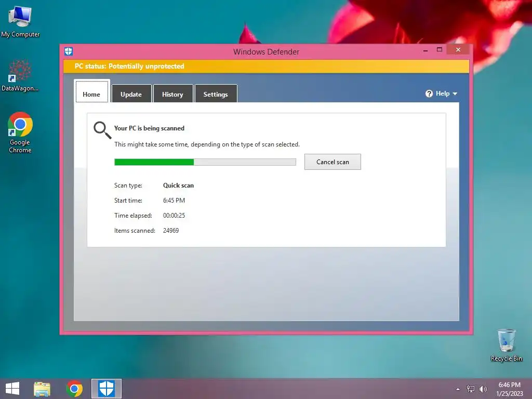Click the green scan progress bar

point(205,162)
